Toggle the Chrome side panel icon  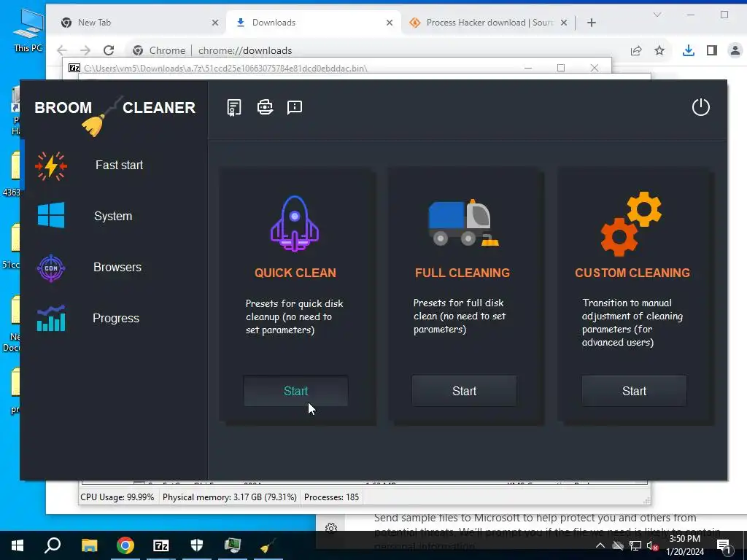(x=712, y=50)
